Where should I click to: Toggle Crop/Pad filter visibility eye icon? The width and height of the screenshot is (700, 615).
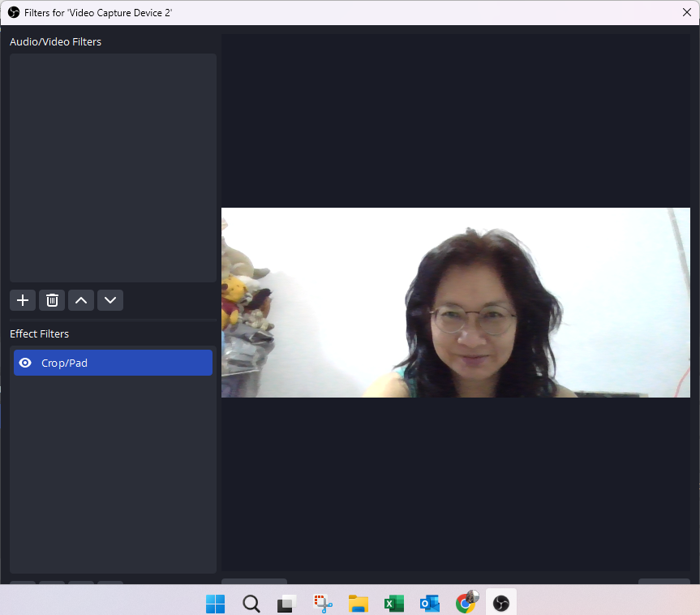coord(25,363)
